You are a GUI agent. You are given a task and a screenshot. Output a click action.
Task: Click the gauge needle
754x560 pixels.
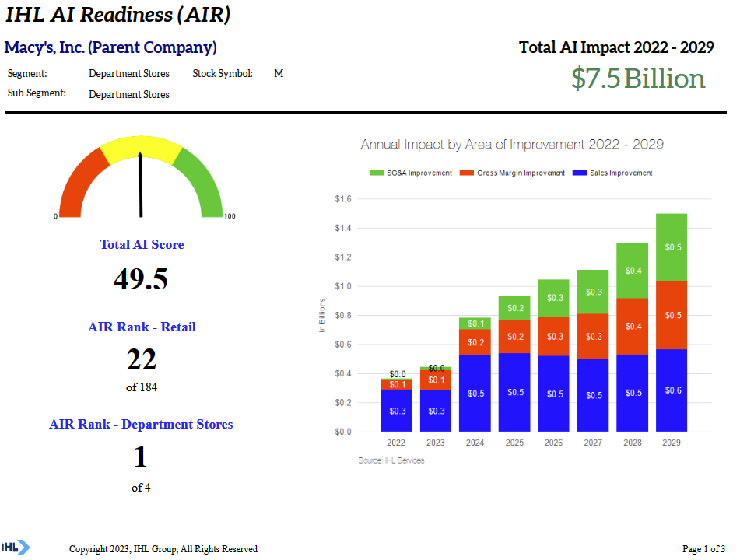[x=141, y=185]
